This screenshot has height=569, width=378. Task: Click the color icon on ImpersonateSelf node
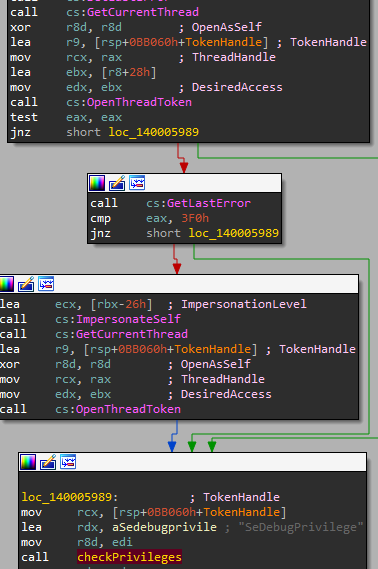point(6,284)
